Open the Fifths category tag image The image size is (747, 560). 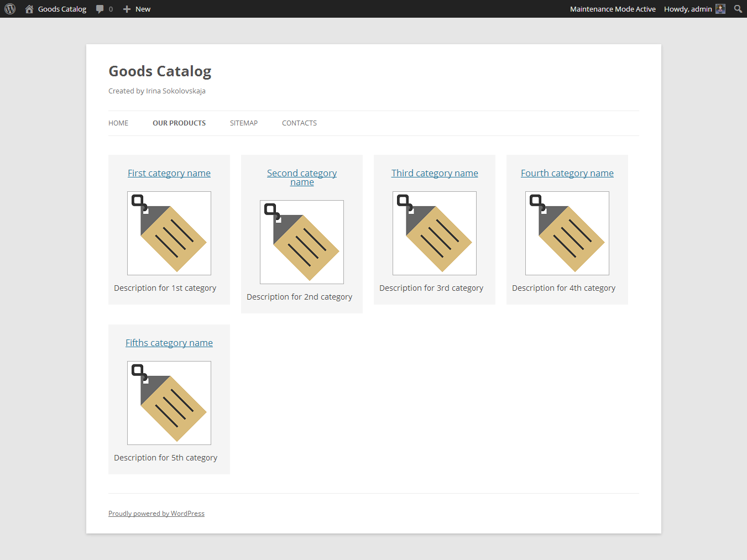coord(169,403)
